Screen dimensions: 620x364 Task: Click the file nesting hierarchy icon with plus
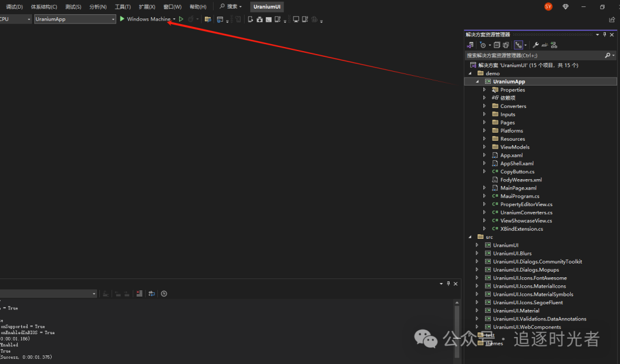[553, 45]
